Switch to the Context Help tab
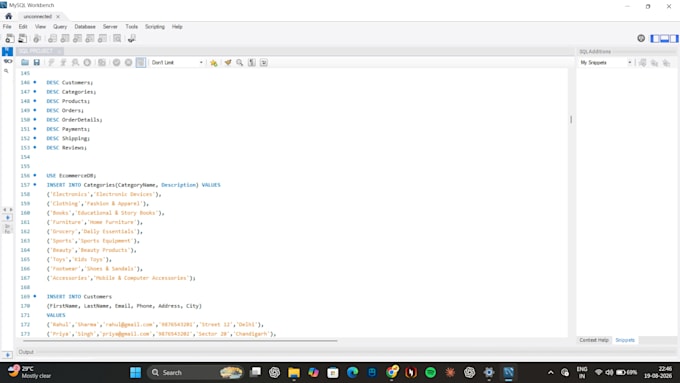Viewport: 680px width, 383px height. 594,340
